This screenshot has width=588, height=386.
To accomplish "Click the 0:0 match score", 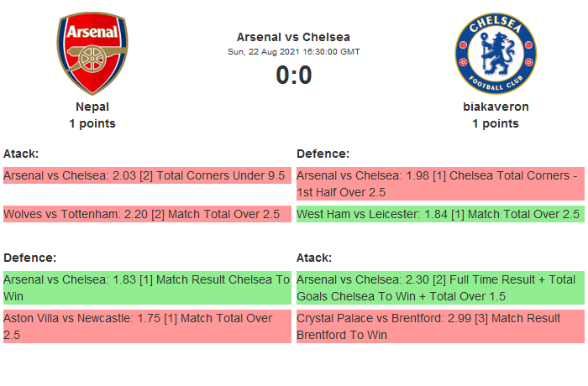I will coord(293,76).
